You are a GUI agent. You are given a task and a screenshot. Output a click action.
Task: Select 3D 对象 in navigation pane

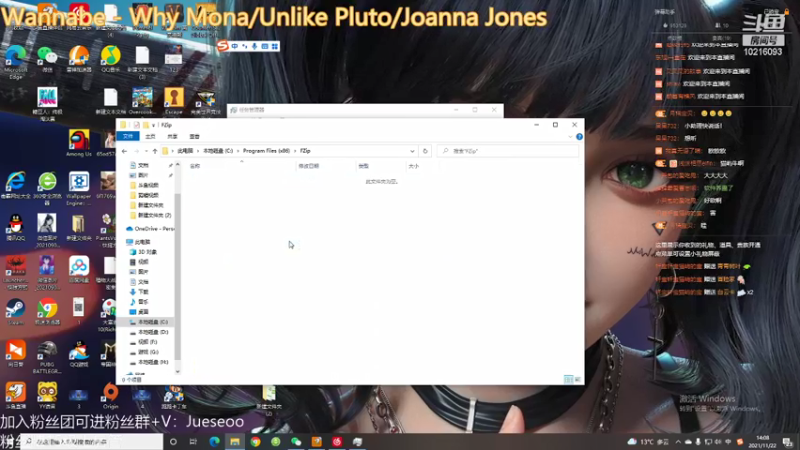click(x=143, y=252)
